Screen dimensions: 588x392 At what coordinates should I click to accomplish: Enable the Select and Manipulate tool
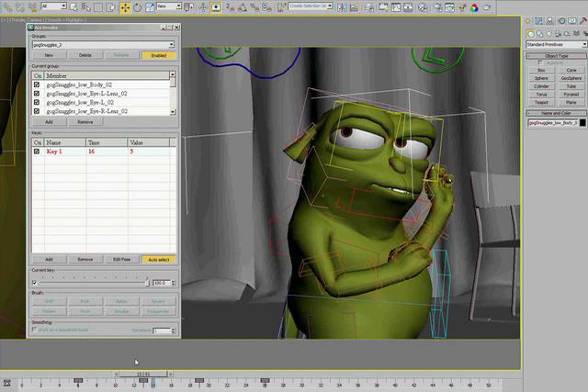point(203,7)
